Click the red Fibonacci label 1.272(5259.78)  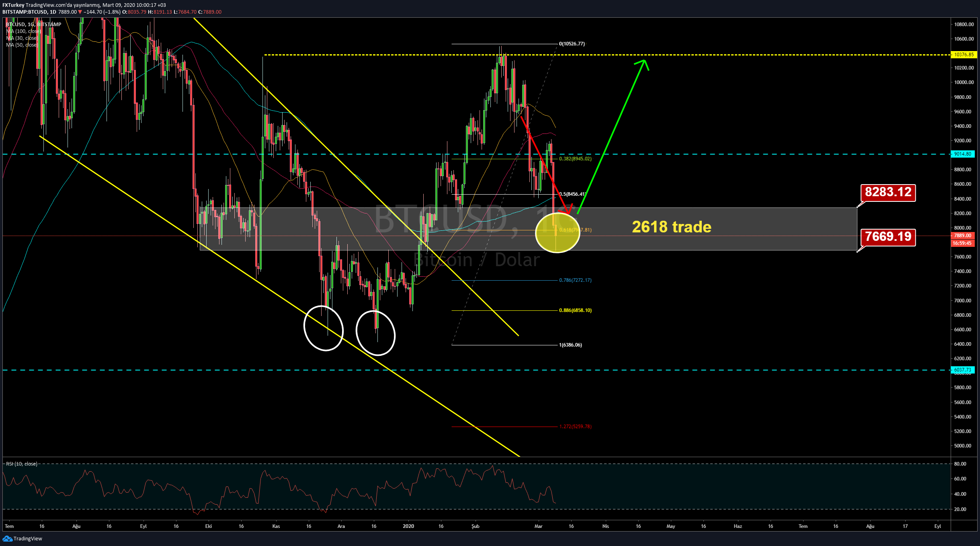(575, 427)
